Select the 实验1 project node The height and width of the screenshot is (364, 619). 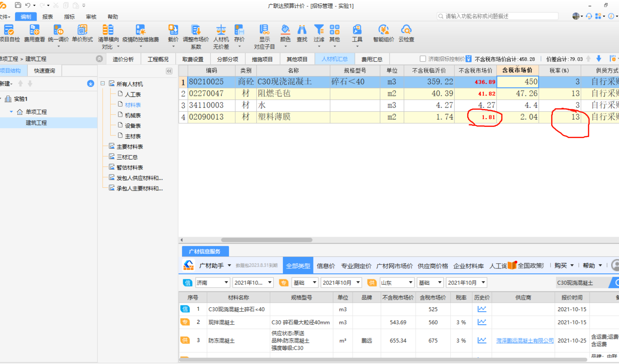point(20,99)
